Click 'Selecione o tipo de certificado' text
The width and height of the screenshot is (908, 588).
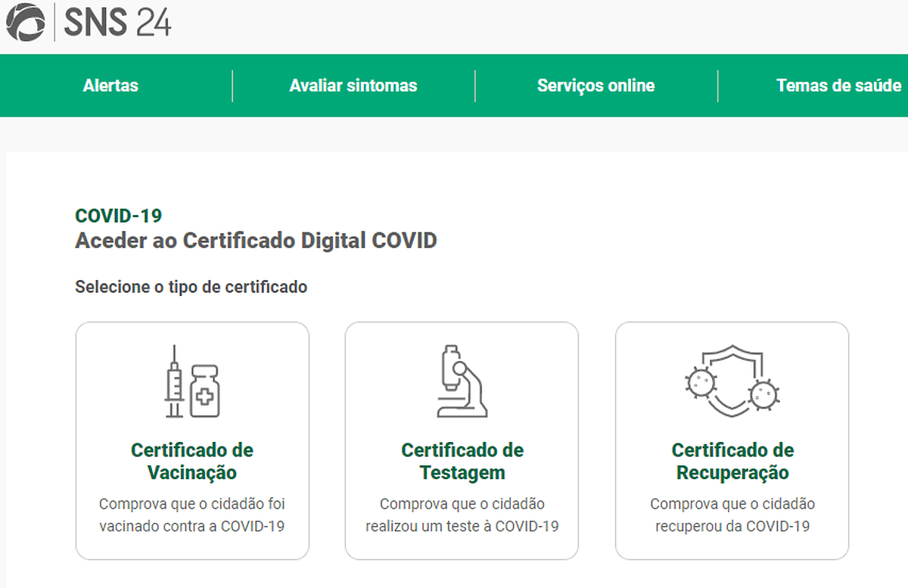click(191, 288)
